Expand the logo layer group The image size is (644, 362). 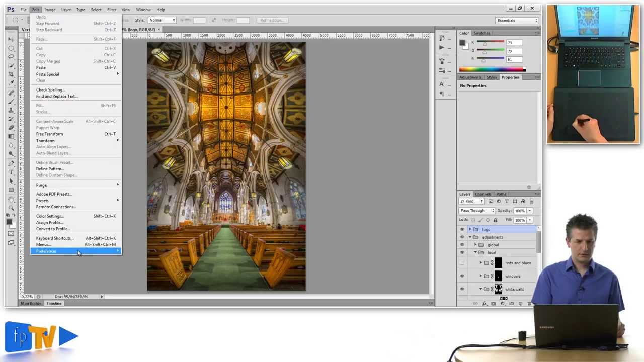(x=470, y=229)
